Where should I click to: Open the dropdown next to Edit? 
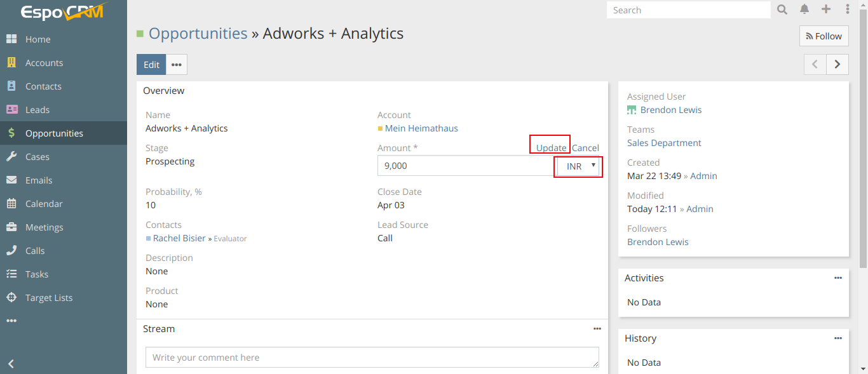pos(177,65)
